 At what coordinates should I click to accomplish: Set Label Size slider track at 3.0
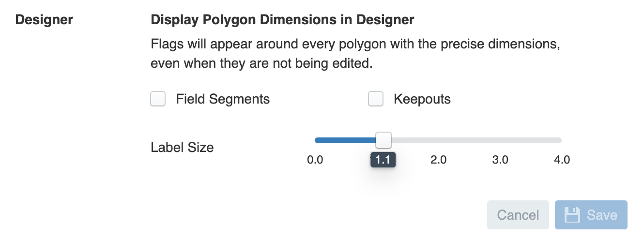[500, 140]
